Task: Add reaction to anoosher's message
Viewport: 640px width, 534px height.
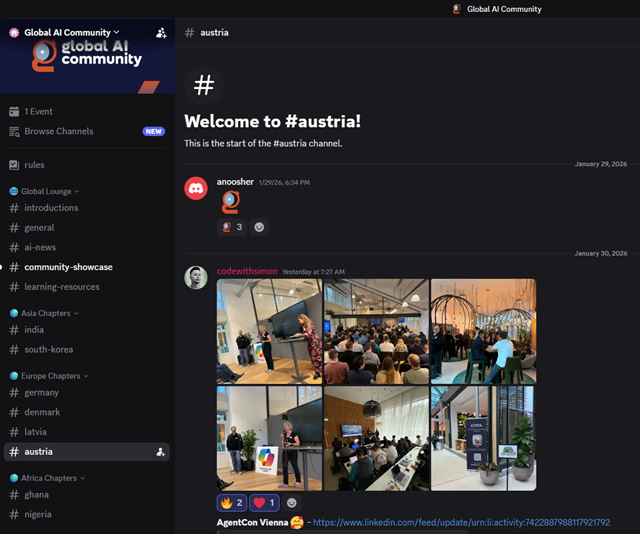Action: tap(259, 227)
